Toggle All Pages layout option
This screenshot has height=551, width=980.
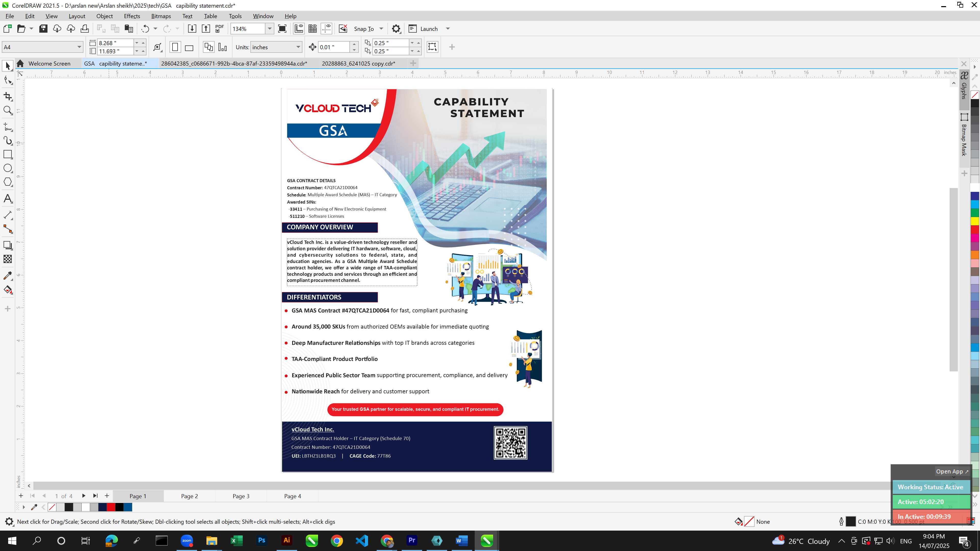(x=209, y=47)
